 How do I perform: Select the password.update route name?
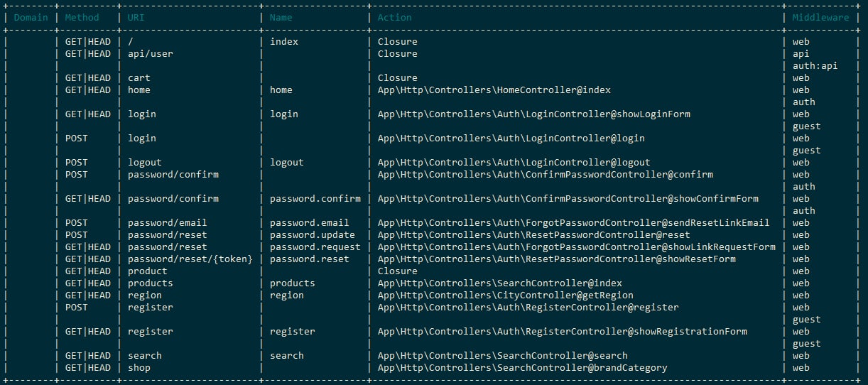click(x=313, y=235)
